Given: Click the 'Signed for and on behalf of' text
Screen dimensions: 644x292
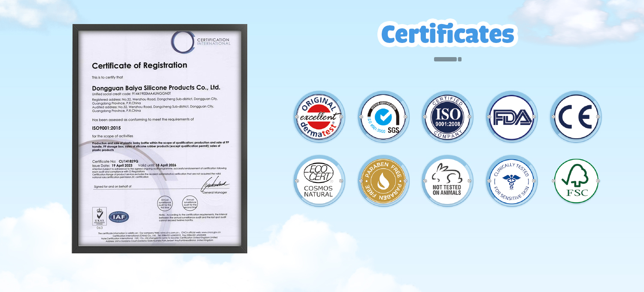Looking at the screenshot, I should (x=113, y=186).
